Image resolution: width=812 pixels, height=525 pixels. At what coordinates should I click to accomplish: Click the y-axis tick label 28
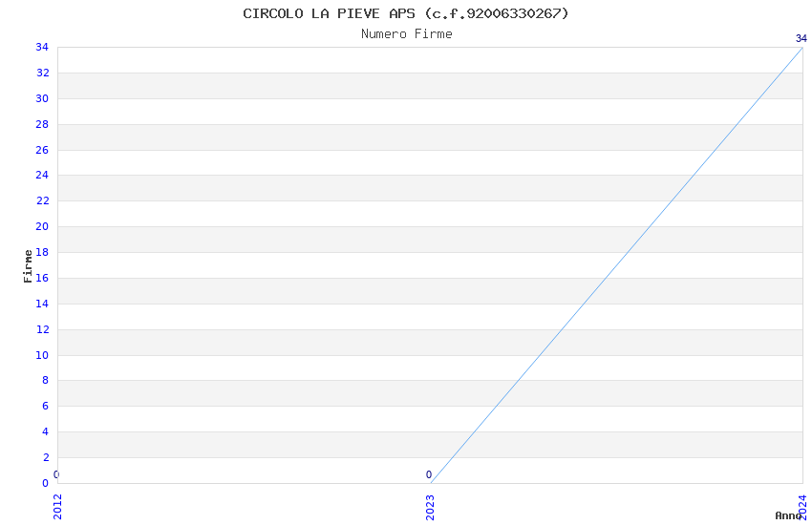click(42, 124)
